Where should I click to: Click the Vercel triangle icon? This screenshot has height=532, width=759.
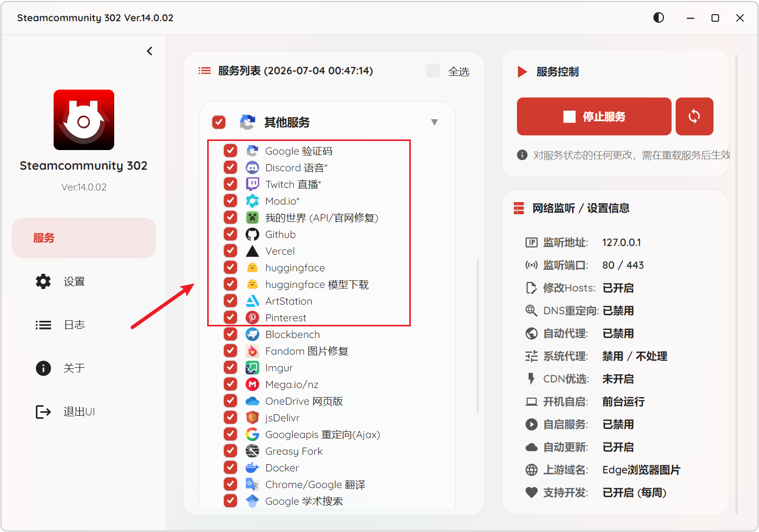252,251
